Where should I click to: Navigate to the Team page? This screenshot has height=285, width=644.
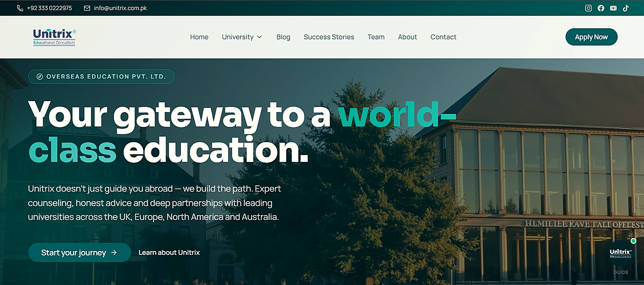[x=376, y=37]
